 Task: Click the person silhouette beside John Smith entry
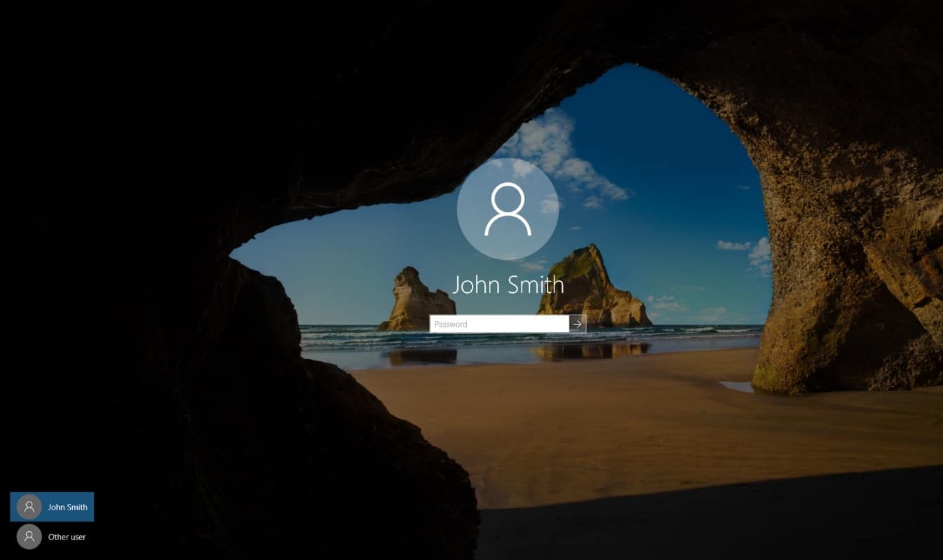pos(29,507)
